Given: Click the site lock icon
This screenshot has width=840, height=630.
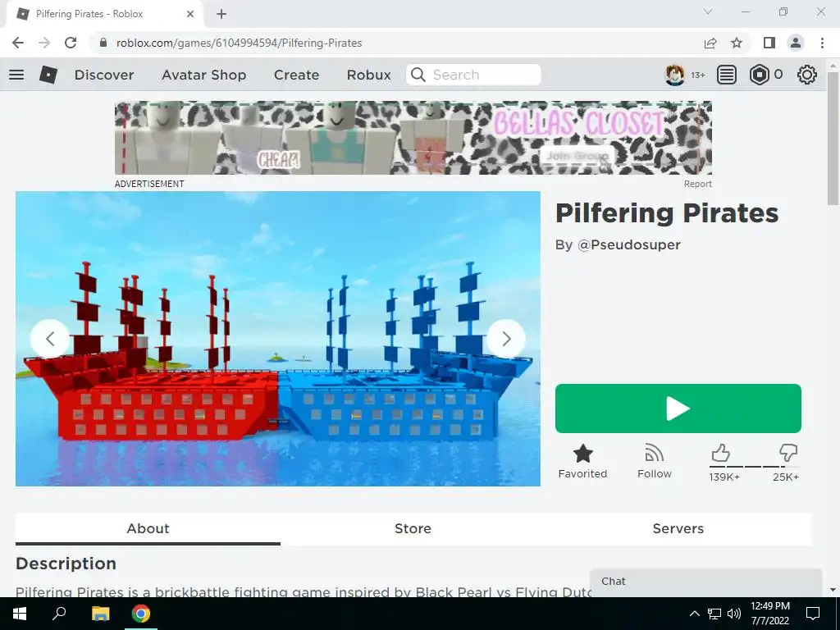Looking at the screenshot, I should (104, 43).
